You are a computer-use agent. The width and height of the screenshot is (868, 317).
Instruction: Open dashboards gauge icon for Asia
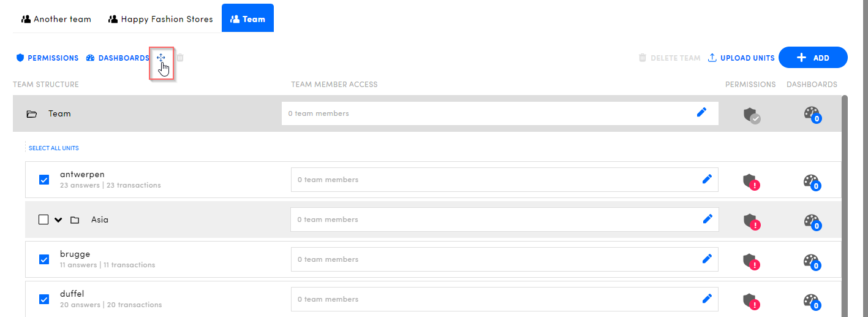pos(812,221)
